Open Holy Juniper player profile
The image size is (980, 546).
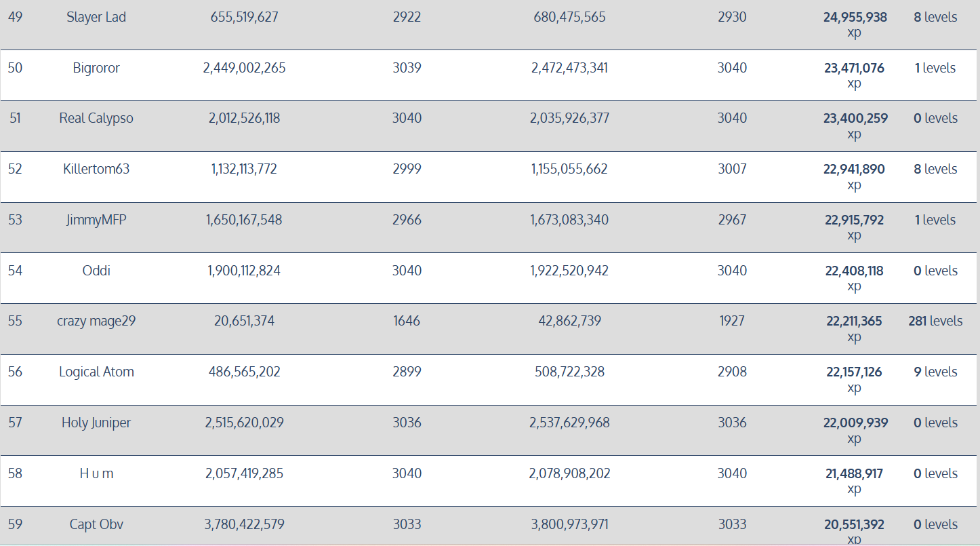point(96,423)
